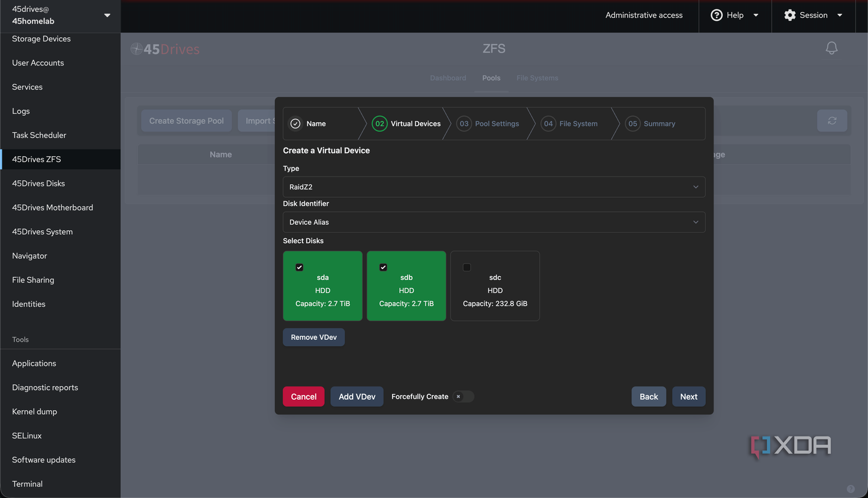Open 45Drives Disks in sidebar
The height and width of the screenshot is (498, 868).
click(60, 184)
